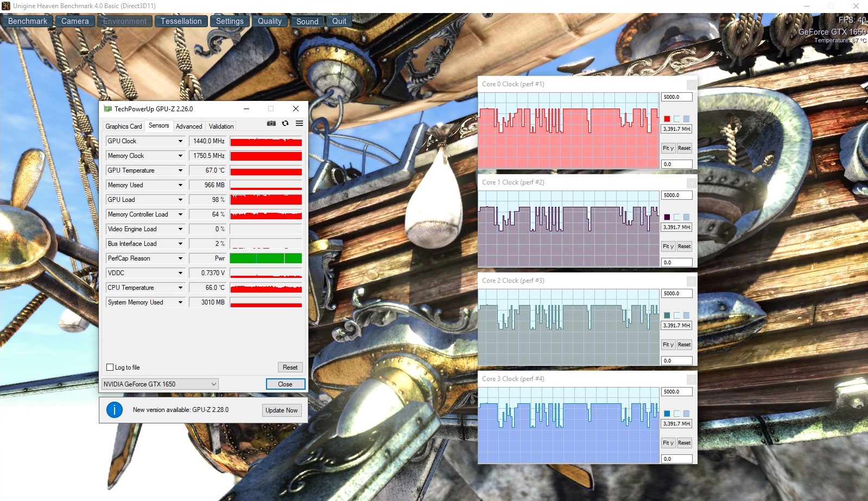The image size is (868, 501).
Task: Expand the Video Engine Load dropdown
Action: (x=181, y=229)
